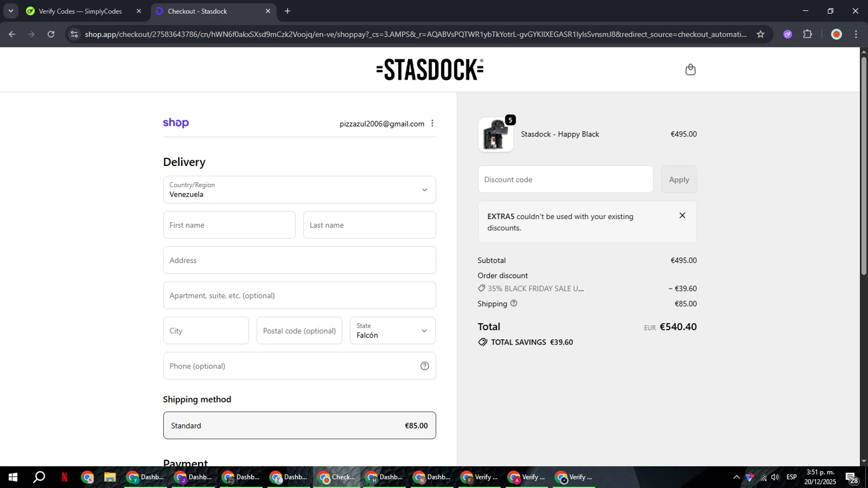This screenshot has width=868, height=488.
Task: Bookmark this page with the star icon
Action: coord(760,34)
